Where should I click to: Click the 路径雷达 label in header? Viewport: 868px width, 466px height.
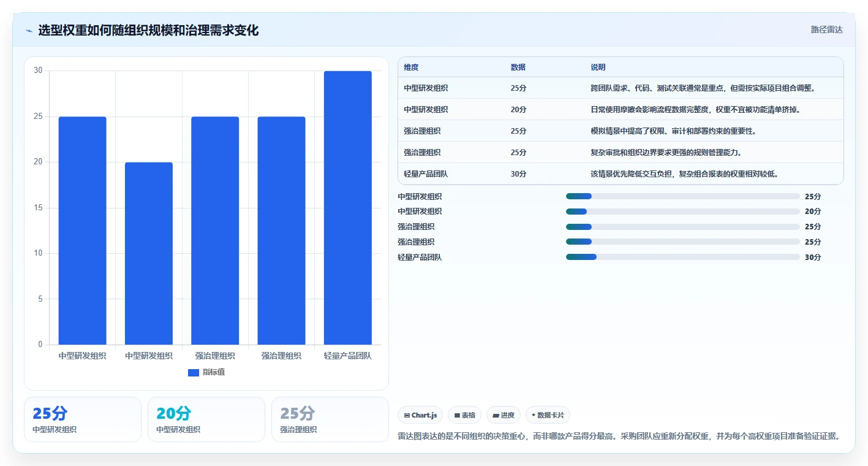[x=827, y=29]
